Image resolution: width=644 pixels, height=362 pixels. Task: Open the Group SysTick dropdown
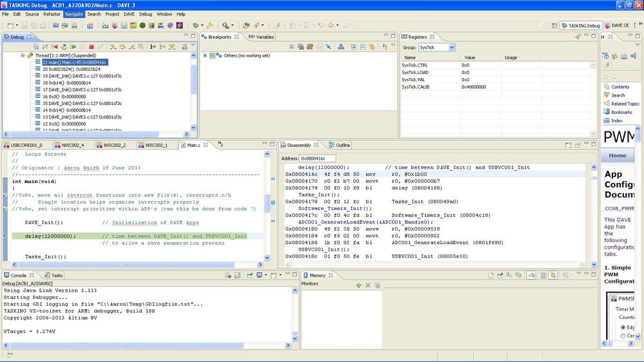click(x=451, y=48)
